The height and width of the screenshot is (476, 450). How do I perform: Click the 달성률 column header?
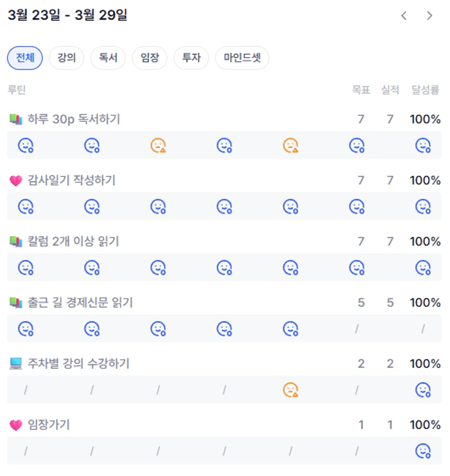[x=425, y=90]
